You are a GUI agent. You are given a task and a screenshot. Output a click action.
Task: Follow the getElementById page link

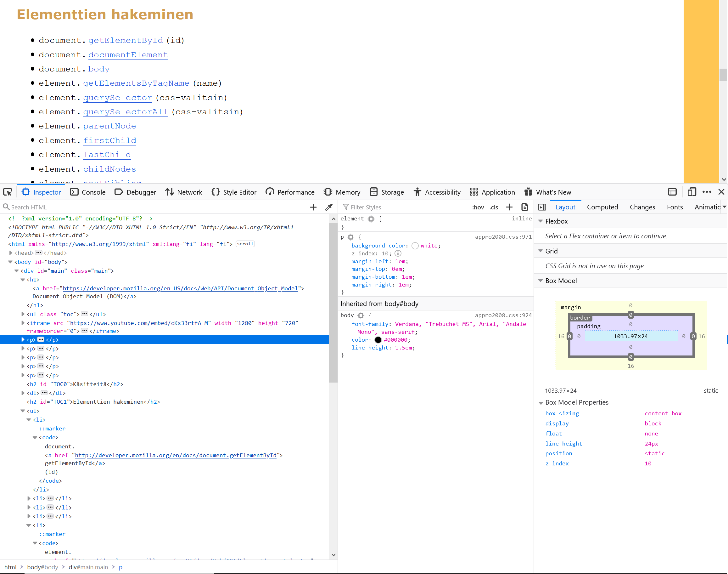[x=126, y=40]
